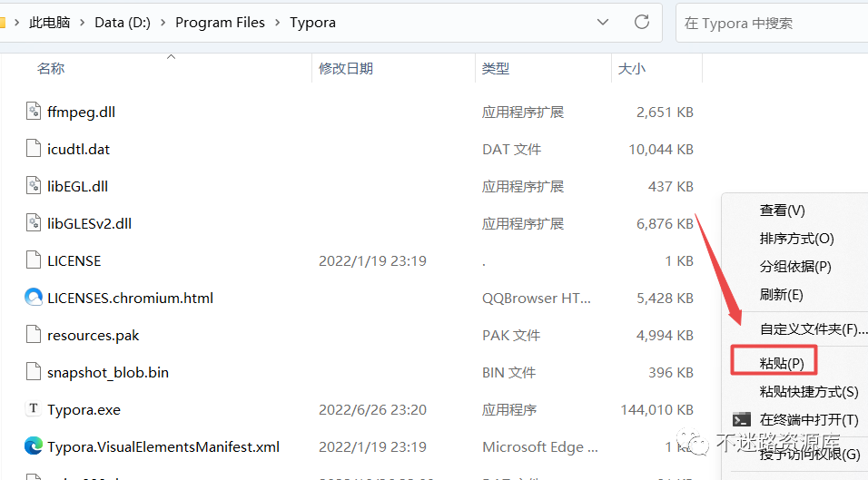Navigate to Program Files in the breadcrumb

pos(220,23)
